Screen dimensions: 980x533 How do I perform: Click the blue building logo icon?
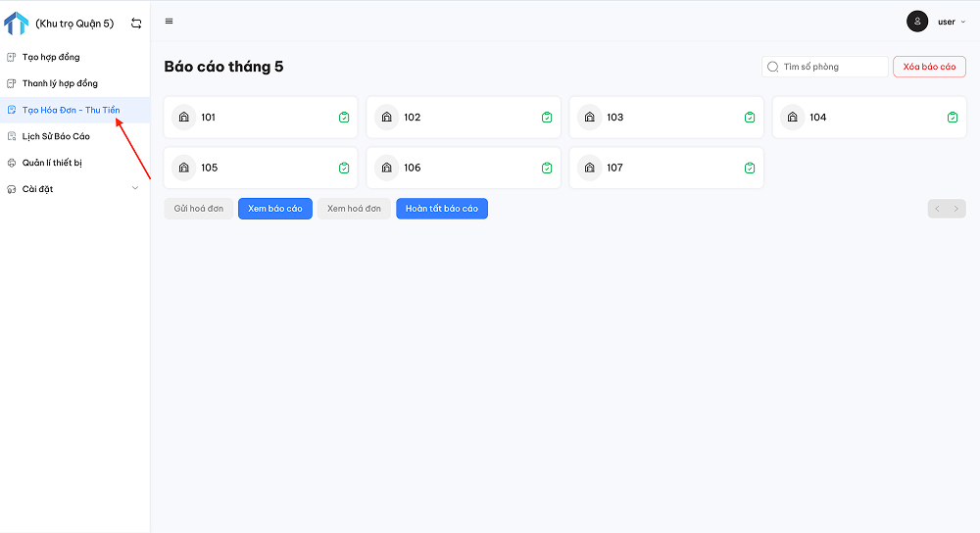[17, 24]
